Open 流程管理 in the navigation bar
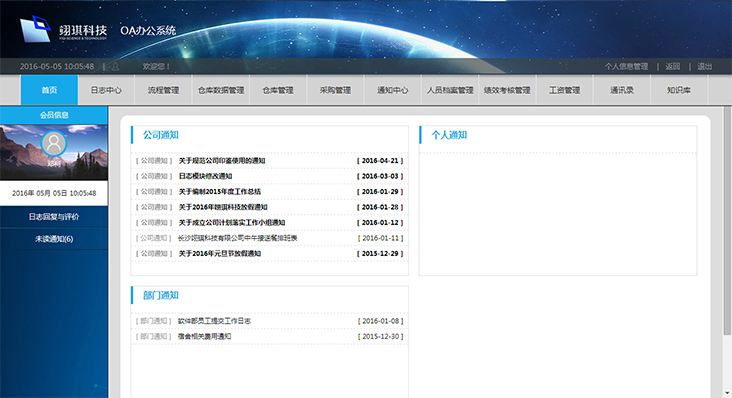 pos(163,90)
